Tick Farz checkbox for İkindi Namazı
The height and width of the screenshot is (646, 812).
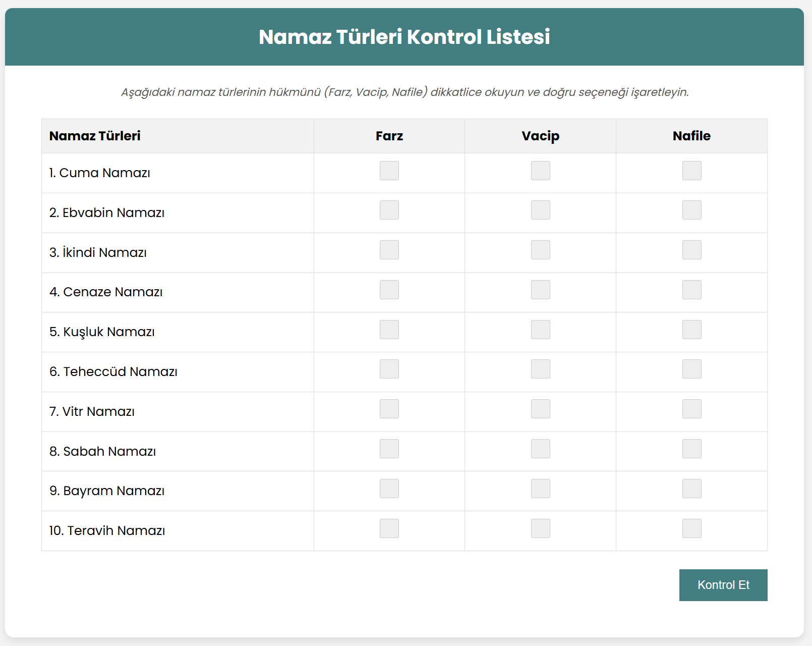point(389,250)
